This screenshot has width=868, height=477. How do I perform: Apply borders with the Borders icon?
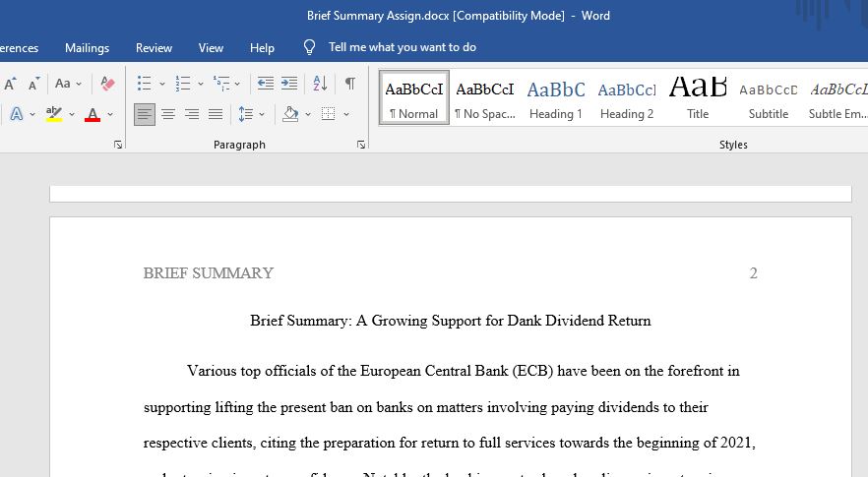(329, 114)
